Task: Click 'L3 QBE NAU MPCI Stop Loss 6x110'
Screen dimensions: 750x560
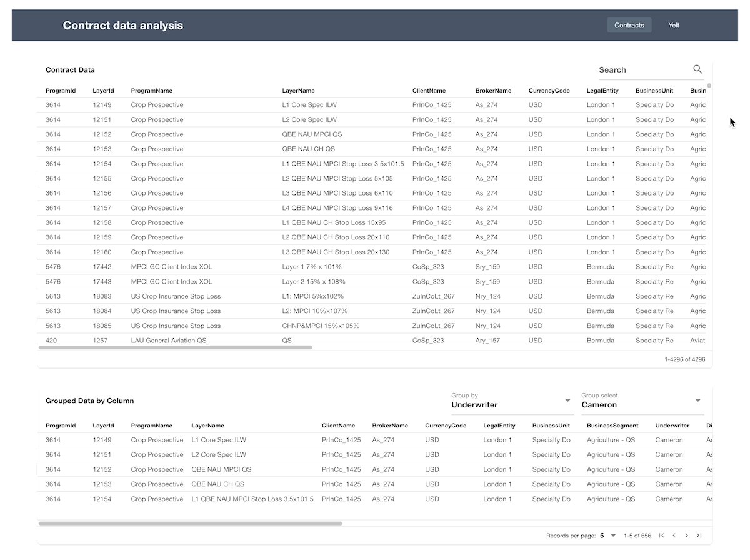Action: pos(337,193)
